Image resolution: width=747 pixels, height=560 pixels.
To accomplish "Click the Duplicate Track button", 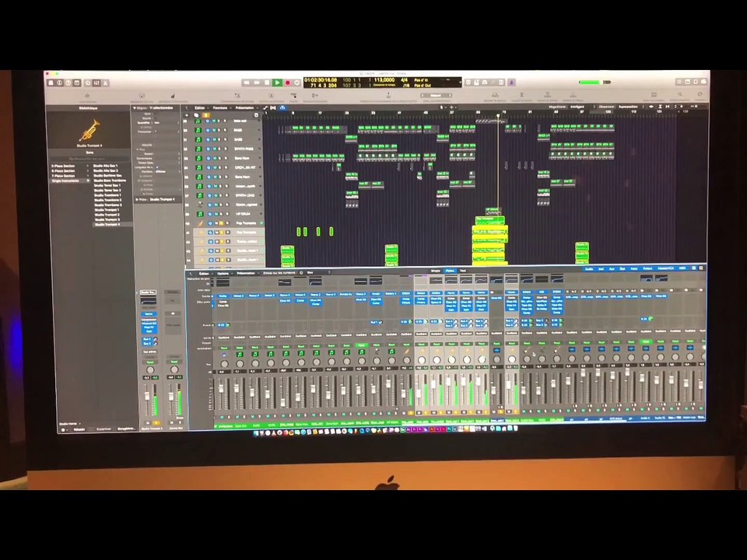I will point(196,115).
